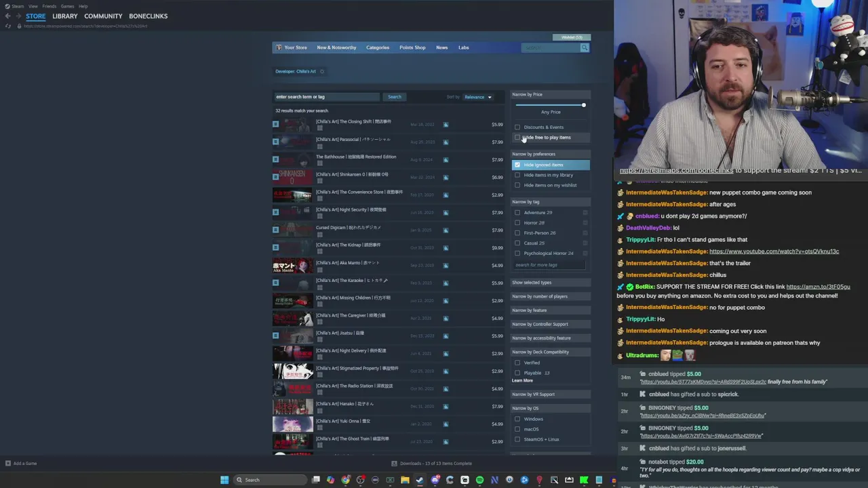Check the Discounts & Events box
The height and width of the screenshot is (488, 868).
point(517,127)
